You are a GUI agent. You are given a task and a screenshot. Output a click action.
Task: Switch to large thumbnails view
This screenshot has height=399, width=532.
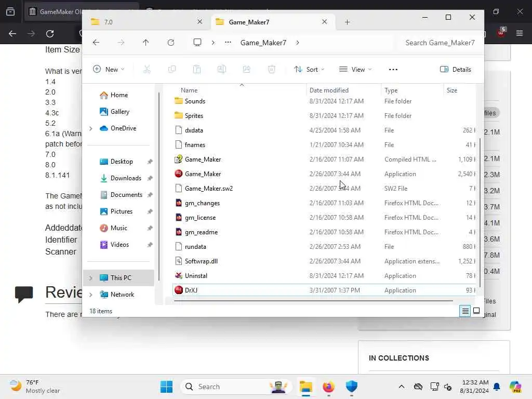click(x=476, y=311)
